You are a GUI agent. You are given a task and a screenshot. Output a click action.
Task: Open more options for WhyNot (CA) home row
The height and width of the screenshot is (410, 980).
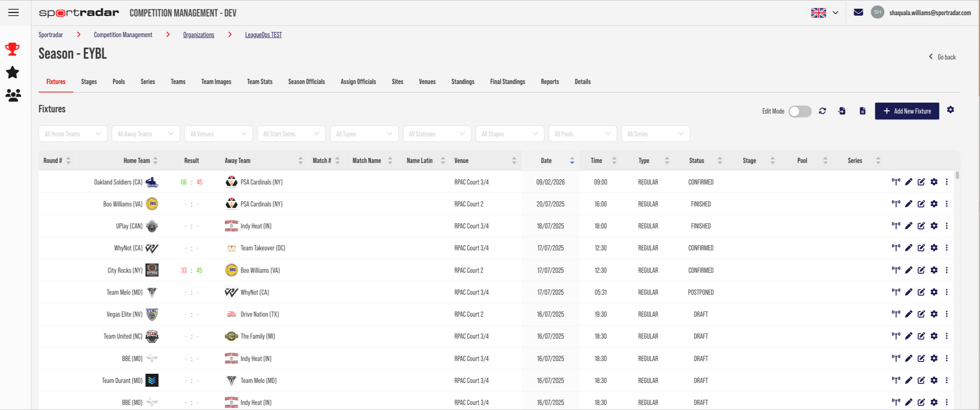pyautogui.click(x=947, y=248)
